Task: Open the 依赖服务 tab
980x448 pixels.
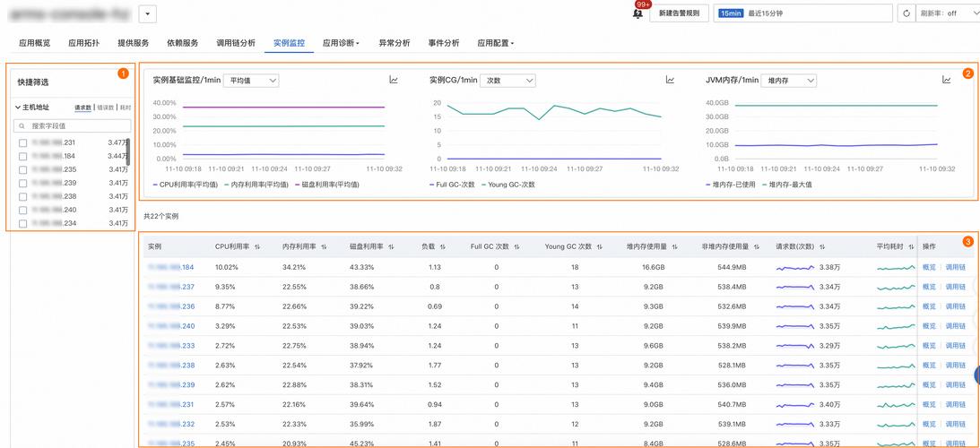Action: coord(183,43)
